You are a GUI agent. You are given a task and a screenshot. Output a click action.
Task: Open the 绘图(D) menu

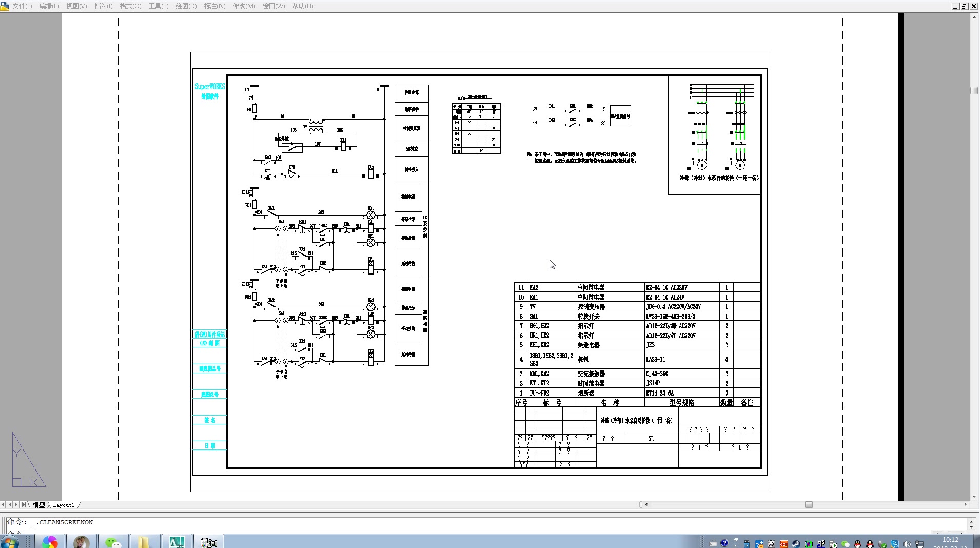click(186, 6)
